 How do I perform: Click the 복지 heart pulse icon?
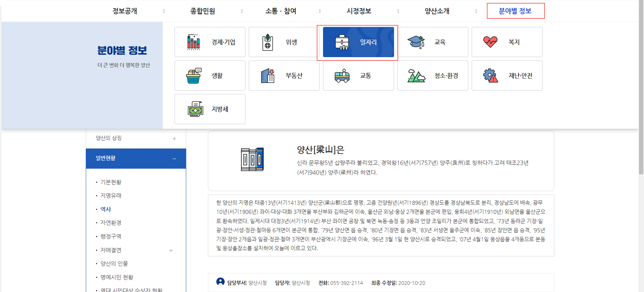coord(490,42)
